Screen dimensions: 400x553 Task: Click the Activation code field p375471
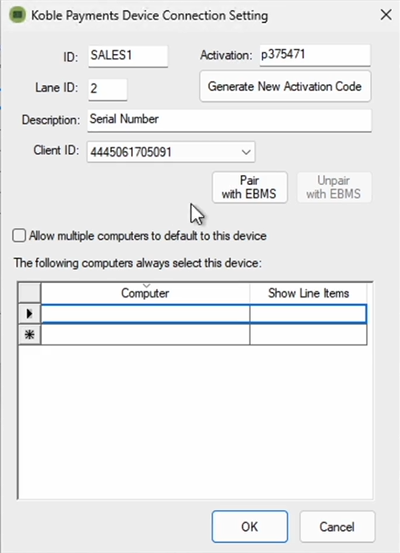tap(315, 55)
